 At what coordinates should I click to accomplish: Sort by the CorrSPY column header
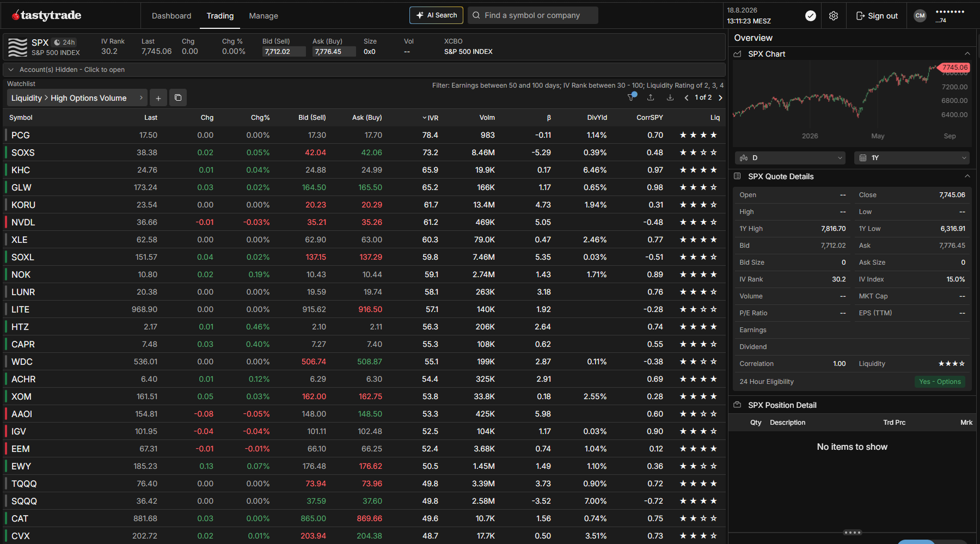click(650, 118)
